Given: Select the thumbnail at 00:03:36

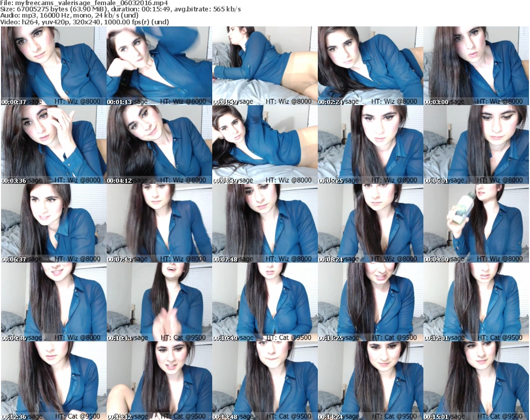Looking at the screenshot, I should pos(53,144).
